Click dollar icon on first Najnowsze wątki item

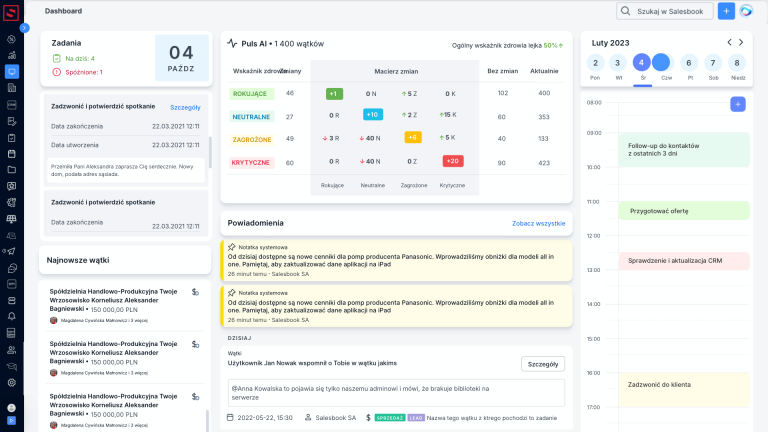(195, 292)
